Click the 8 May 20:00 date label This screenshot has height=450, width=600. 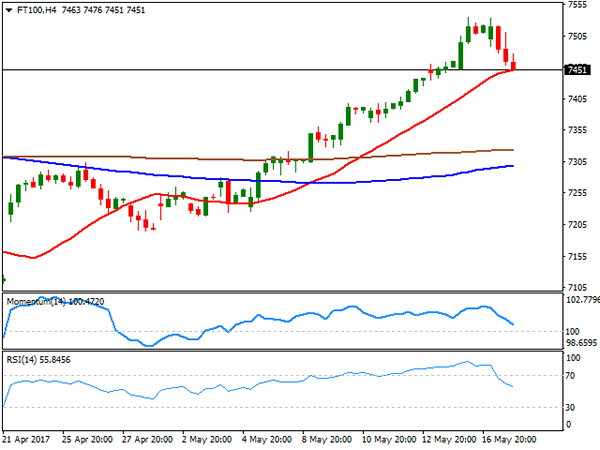(x=326, y=439)
